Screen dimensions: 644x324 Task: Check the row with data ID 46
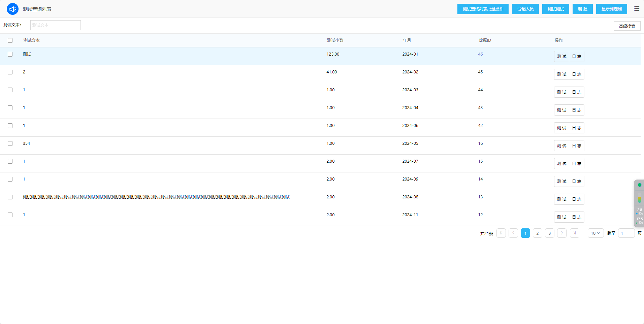(x=10, y=54)
